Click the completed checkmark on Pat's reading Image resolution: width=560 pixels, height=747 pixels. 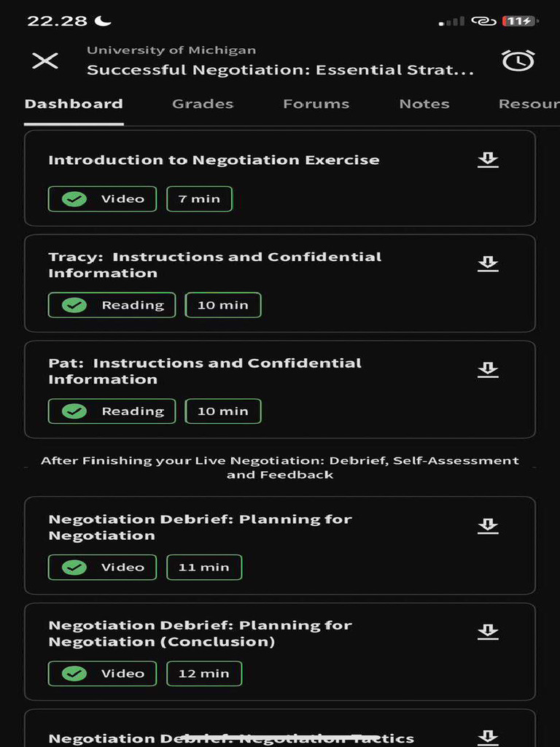tap(74, 411)
